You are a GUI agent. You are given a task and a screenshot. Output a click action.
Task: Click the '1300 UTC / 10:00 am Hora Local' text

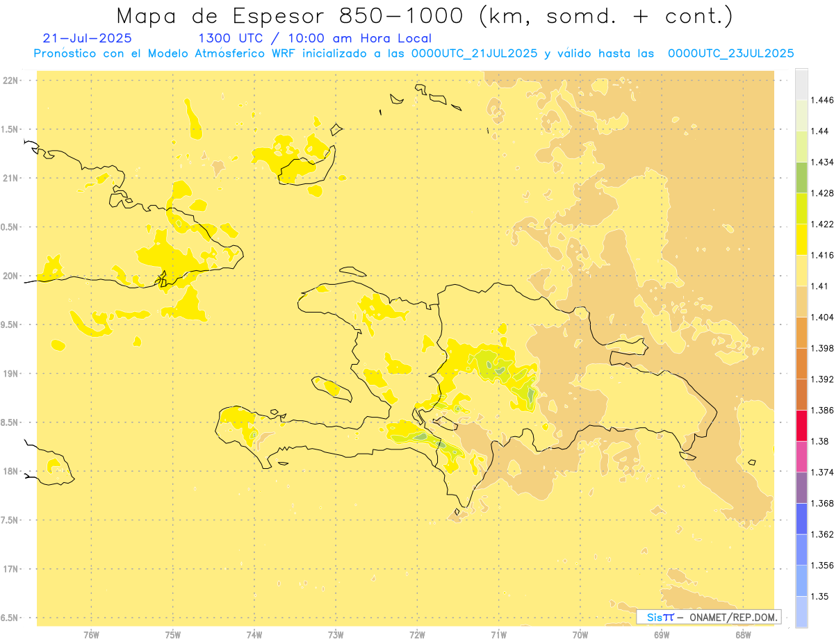(315, 38)
